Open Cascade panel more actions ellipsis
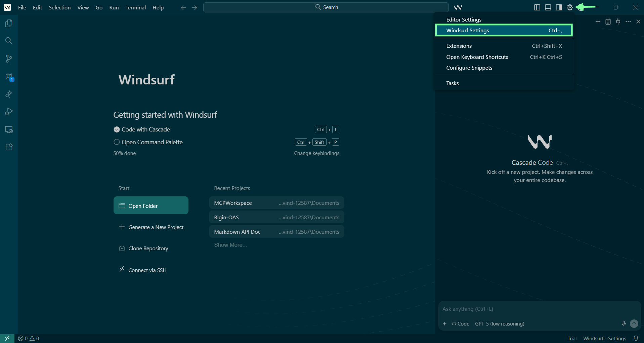The width and height of the screenshot is (644, 343). point(628,22)
